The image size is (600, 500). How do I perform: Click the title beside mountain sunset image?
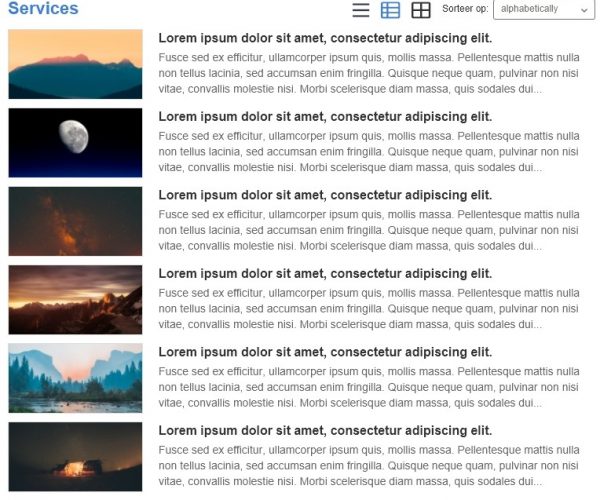tap(325, 38)
